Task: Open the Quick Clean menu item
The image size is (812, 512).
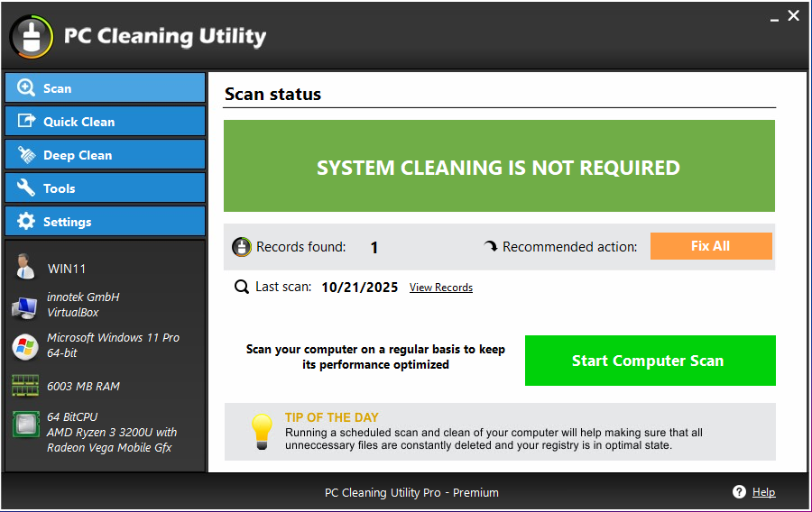Action: point(106,121)
